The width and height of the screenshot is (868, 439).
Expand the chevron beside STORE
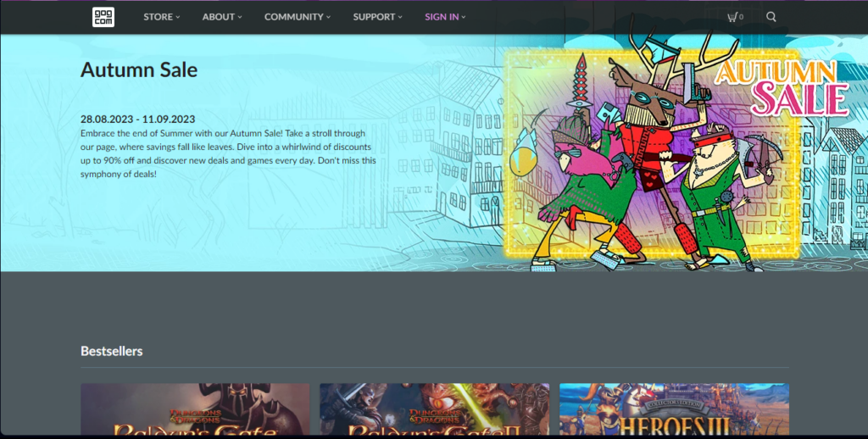point(178,17)
